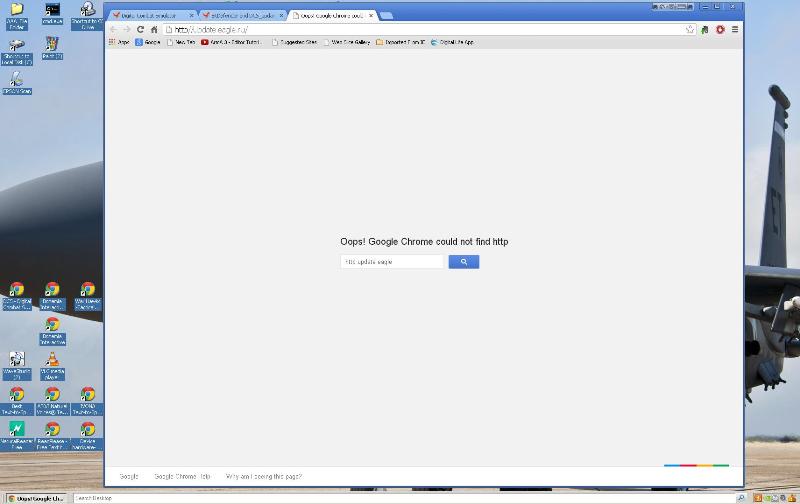Click the red circular extension icon
This screenshot has width=800, height=504.
tap(720, 30)
